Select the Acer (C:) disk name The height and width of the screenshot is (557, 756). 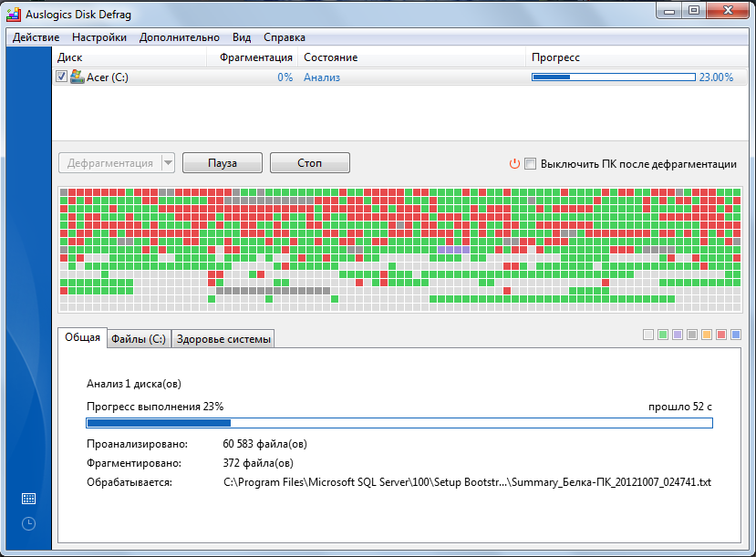(108, 77)
